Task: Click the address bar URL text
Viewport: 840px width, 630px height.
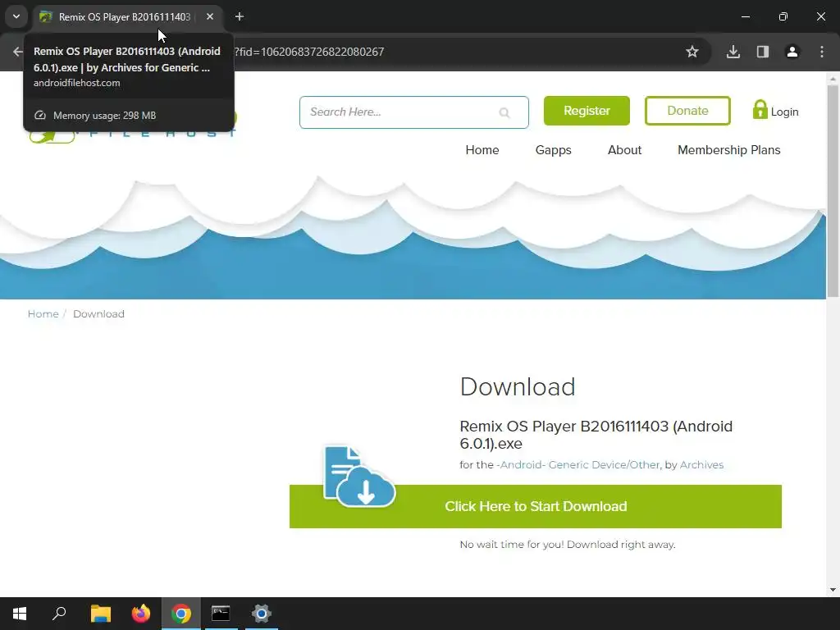Action: (309, 52)
